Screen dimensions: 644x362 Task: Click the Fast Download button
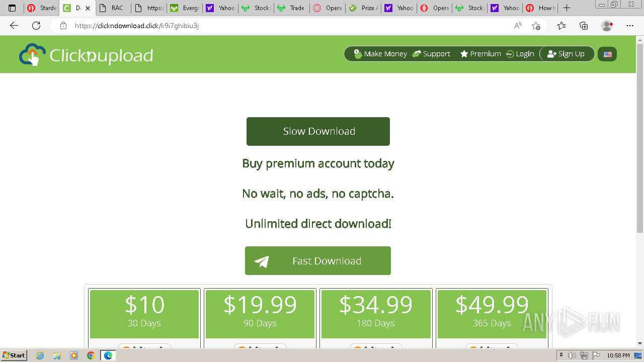(318, 260)
